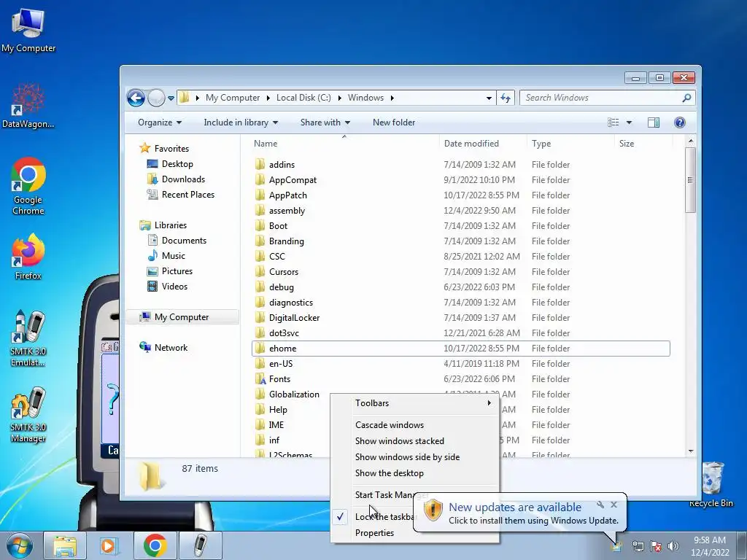This screenshot has width=747, height=560.
Task: Create a New folder
Action: point(394,122)
